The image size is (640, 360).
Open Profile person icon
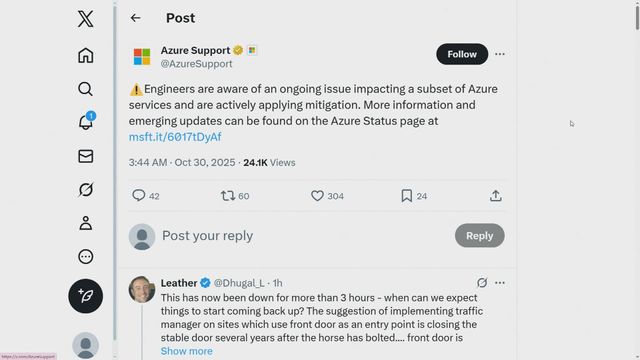pos(85,223)
